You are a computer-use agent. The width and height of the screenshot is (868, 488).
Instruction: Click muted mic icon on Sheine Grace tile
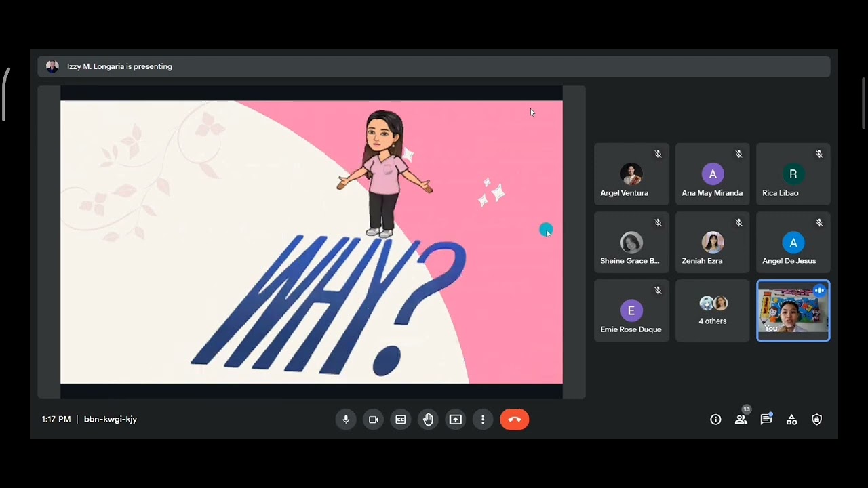pos(658,222)
